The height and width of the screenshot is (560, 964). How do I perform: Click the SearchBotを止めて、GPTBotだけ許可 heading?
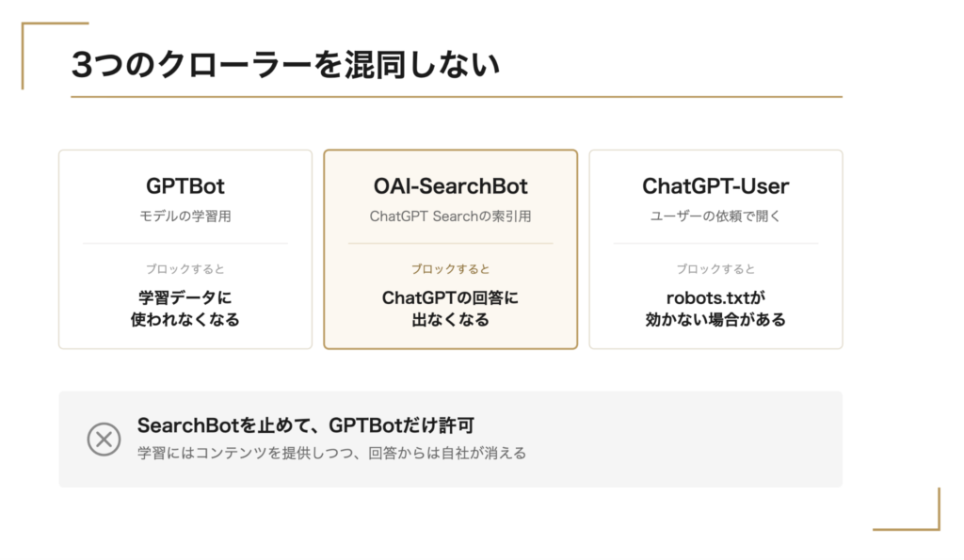[x=306, y=424]
